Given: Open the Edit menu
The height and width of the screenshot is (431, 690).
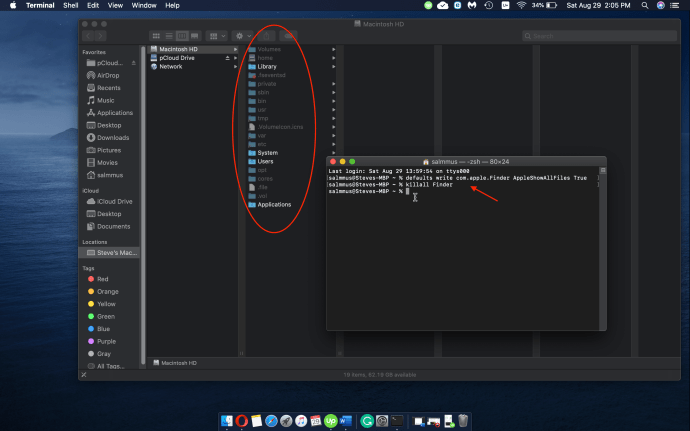Looking at the screenshot, I should 93,5.
